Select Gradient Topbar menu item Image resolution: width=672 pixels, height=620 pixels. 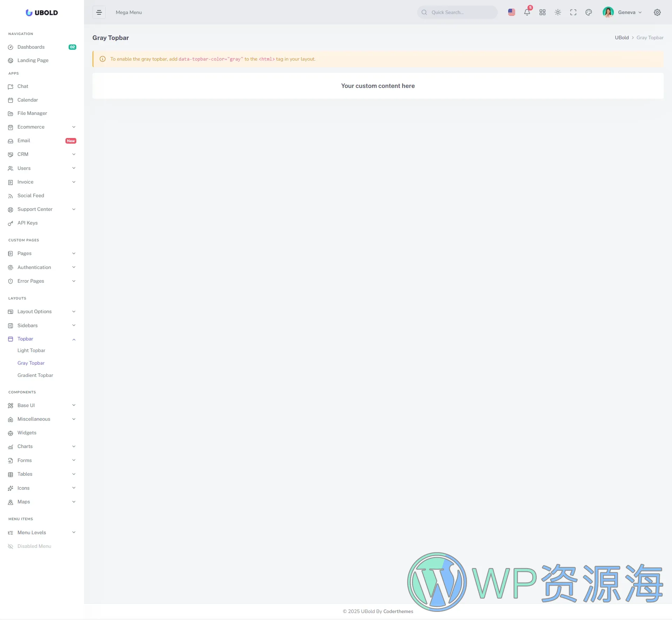[x=35, y=375]
